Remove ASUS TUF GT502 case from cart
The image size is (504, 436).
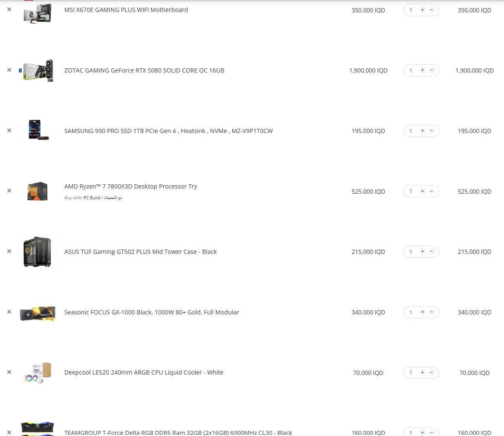[x=9, y=251]
